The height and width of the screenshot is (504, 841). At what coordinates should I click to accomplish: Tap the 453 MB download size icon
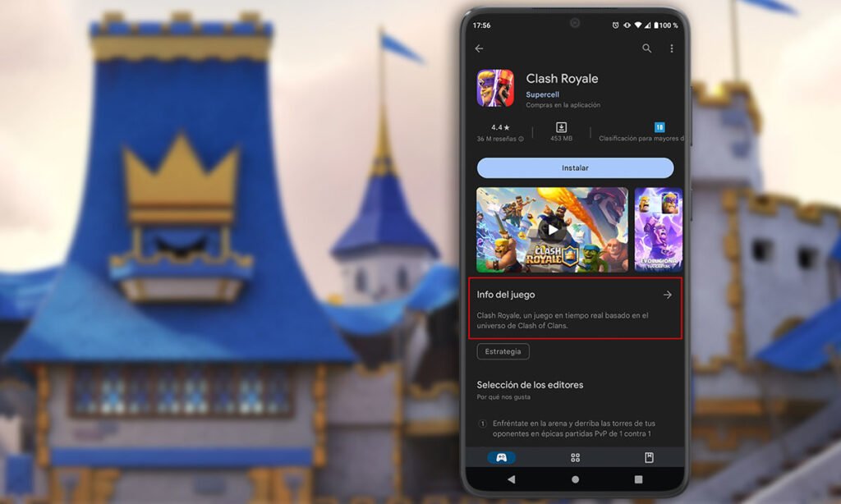pos(561,127)
